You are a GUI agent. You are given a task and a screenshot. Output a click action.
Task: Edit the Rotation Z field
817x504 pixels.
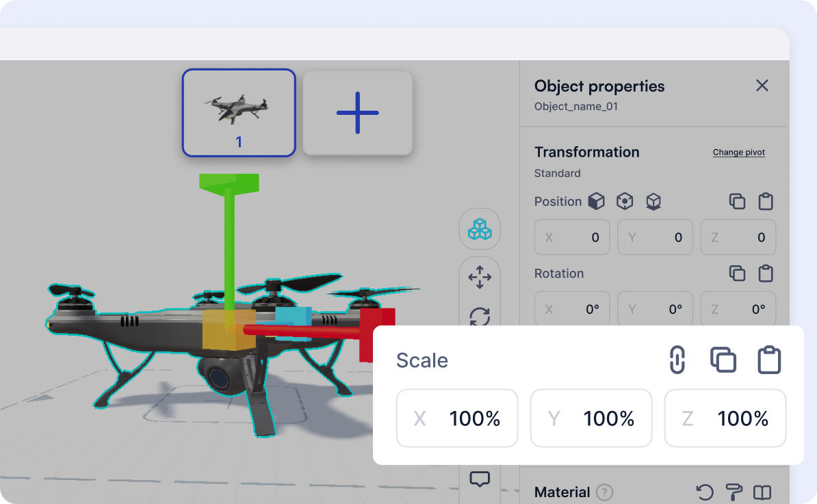[738, 308]
